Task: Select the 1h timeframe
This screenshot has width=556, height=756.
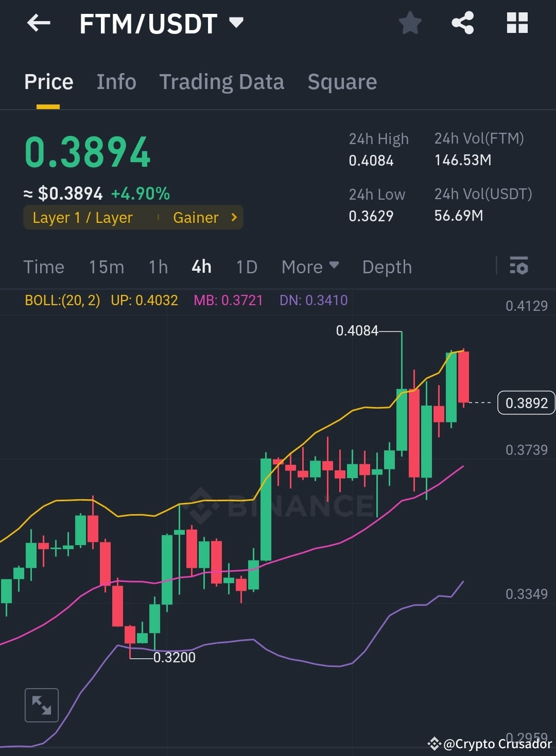Action: coord(158,267)
